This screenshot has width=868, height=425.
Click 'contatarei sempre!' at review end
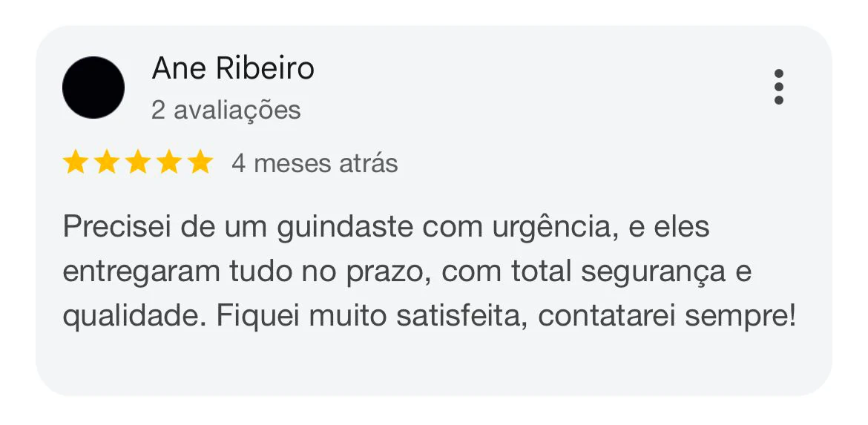[666, 317]
